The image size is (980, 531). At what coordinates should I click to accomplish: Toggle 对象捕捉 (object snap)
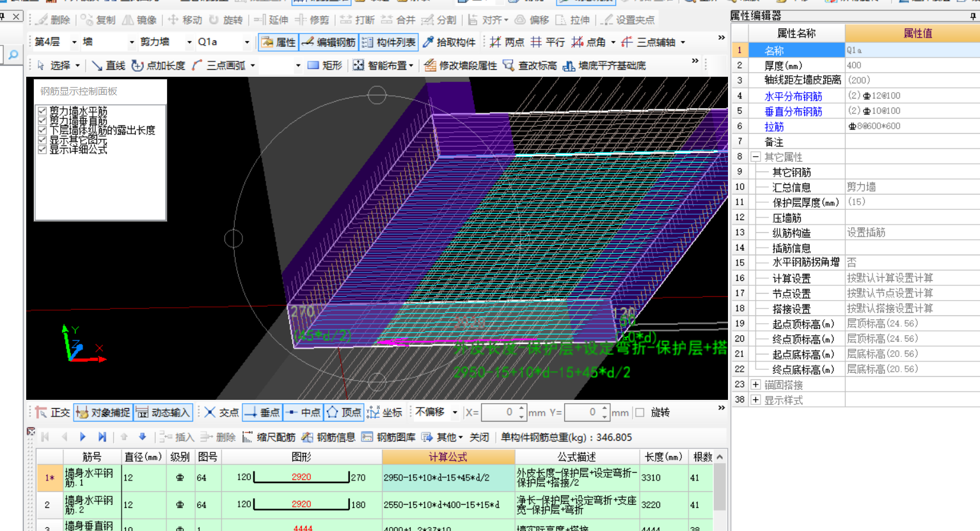tap(102, 413)
